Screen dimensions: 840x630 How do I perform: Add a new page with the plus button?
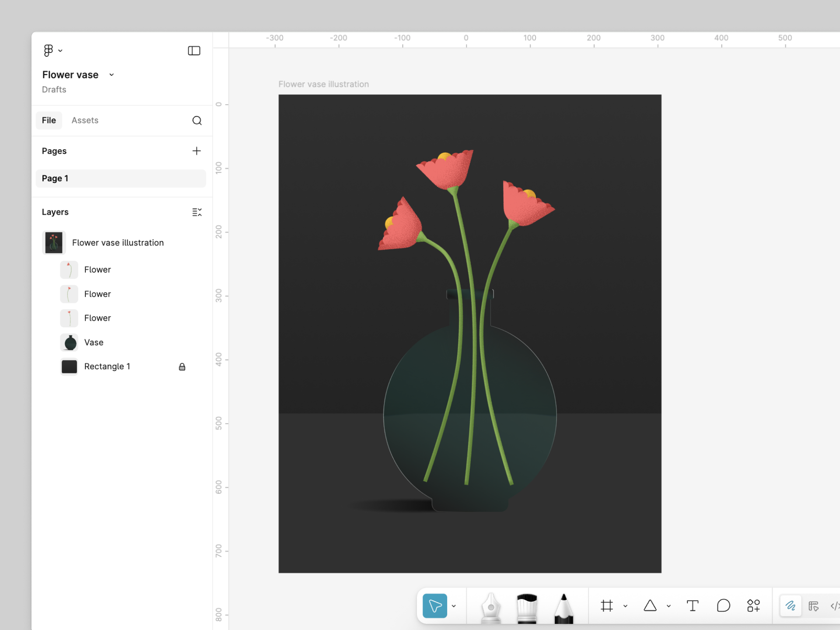tap(197, 151)
